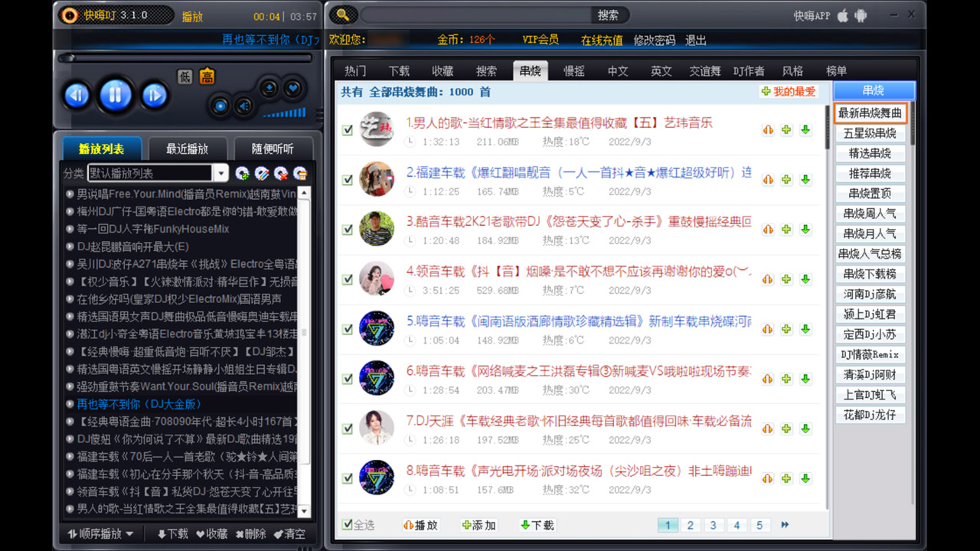The image size is (980, 551).
Task: Add song 2 to playlist via green plus icon
Action: coord(786,179)
